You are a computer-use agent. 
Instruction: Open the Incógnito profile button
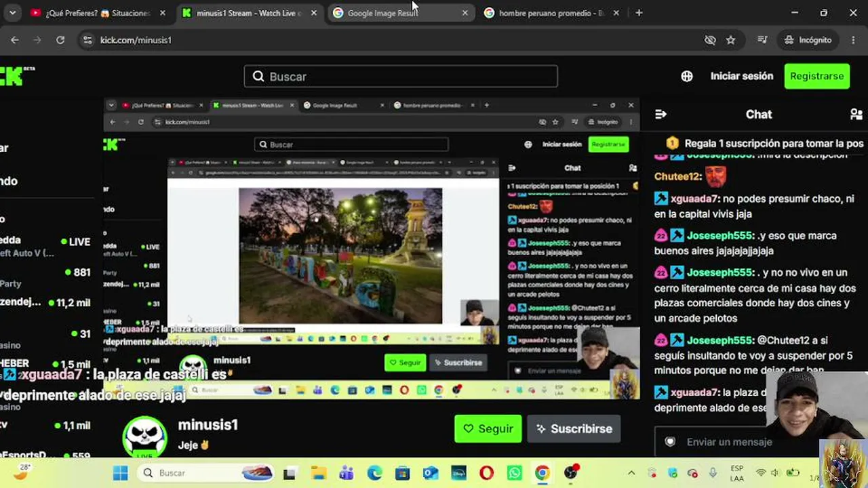[x=808, y=40]
